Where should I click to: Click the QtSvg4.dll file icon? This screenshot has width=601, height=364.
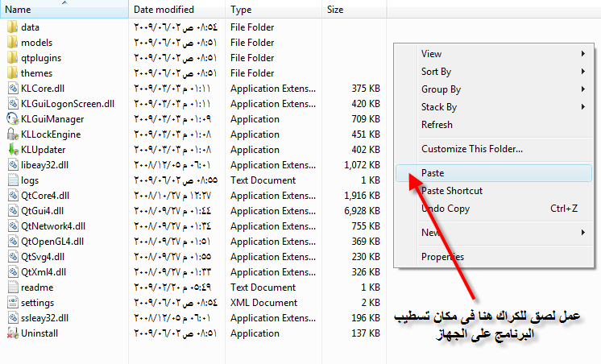pos(13,257)
